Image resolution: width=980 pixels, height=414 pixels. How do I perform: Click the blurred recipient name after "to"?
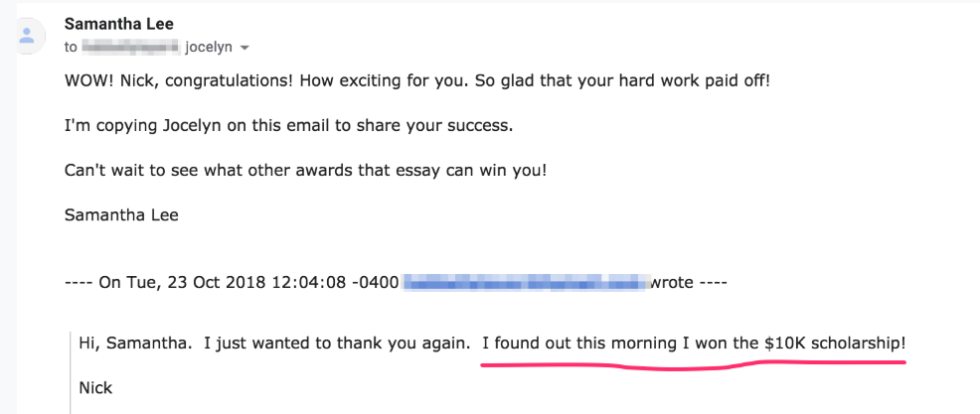coord(130,47)
